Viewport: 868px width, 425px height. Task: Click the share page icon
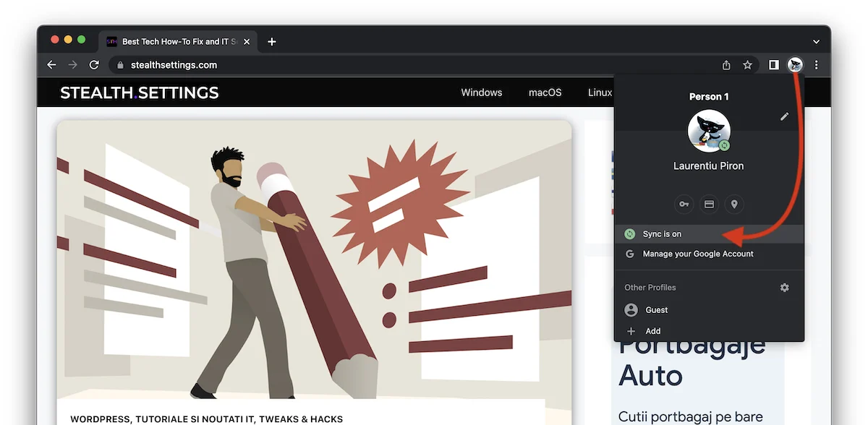pyautogui.click(x=726, y=65)
